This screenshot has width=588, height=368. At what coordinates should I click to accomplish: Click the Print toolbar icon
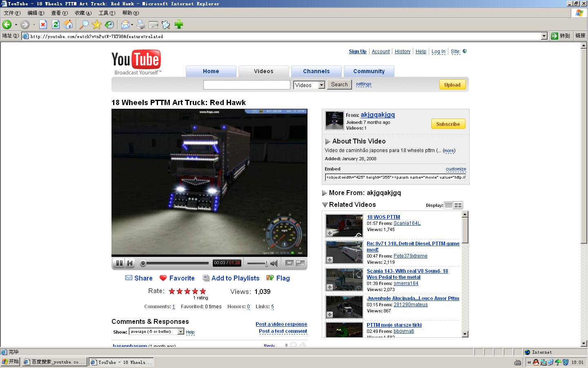140,25
